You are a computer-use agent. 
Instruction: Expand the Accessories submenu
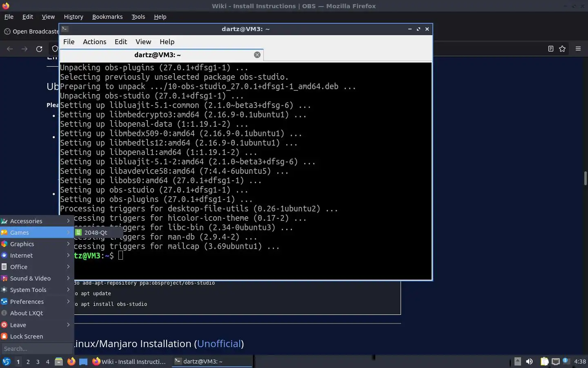pos(37,221)
